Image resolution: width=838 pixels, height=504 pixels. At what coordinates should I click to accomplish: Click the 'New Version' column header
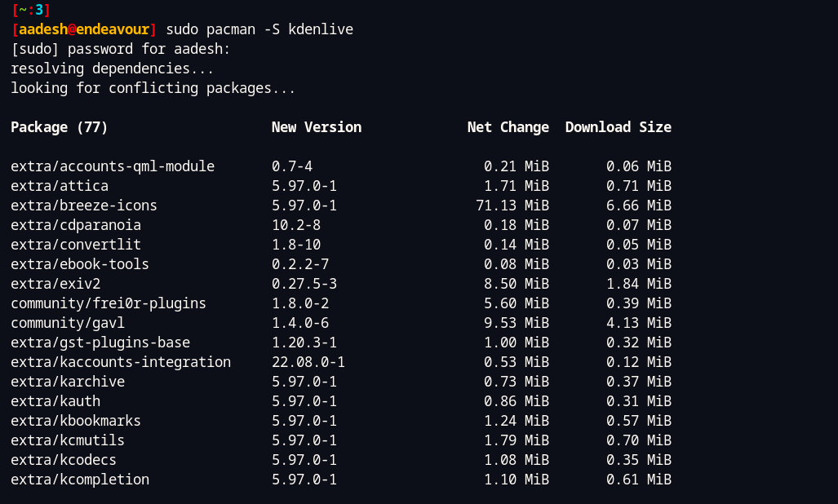[x=317, y=127]
